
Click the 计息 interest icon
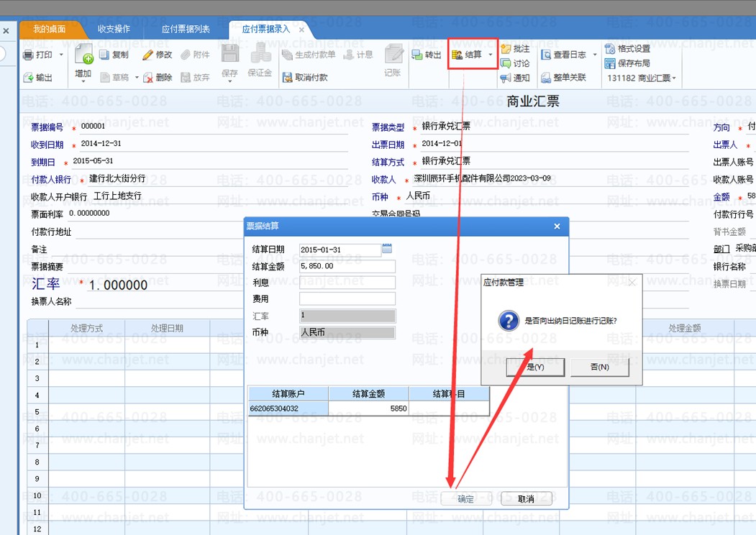tap(349, 55)
